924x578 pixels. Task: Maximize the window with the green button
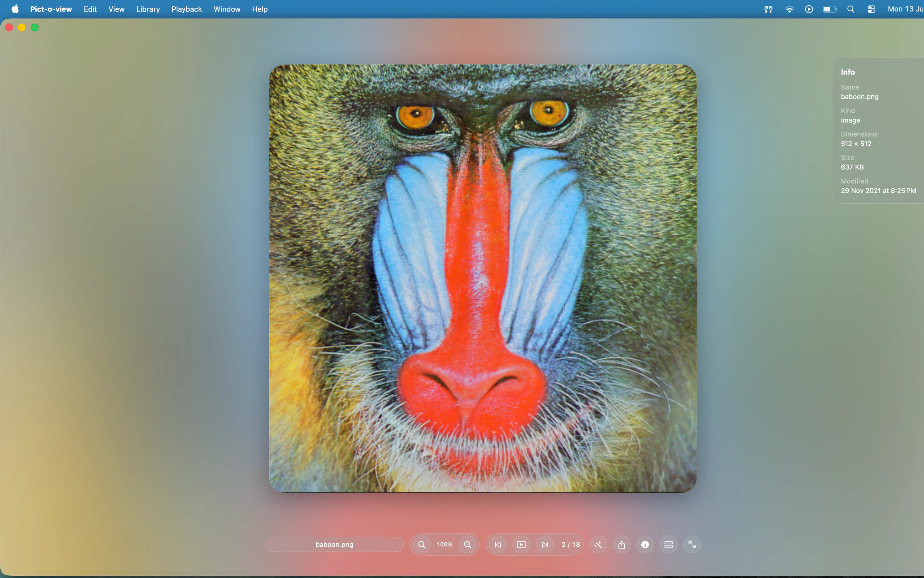point(35,28)
